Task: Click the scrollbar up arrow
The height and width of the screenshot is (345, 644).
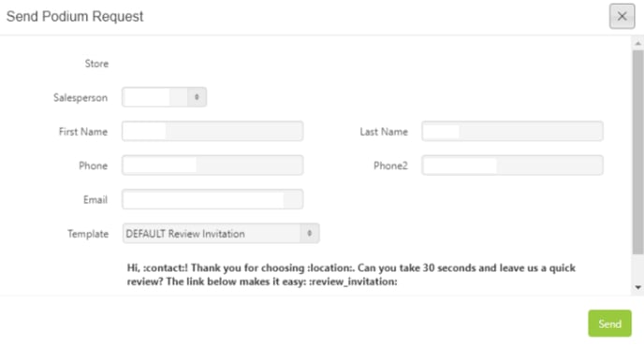Action: (637, 43)
